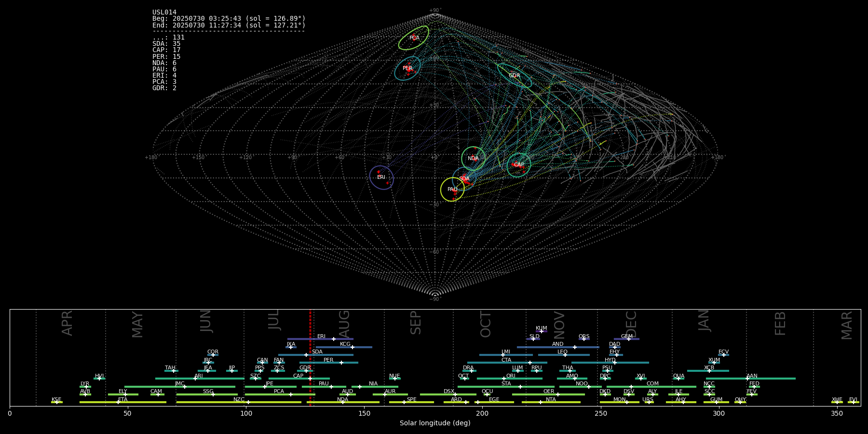This screenshot has height=434, width=868.
Task: Click the 'NDA: 6' legend entry
Action: coord(164,63)
